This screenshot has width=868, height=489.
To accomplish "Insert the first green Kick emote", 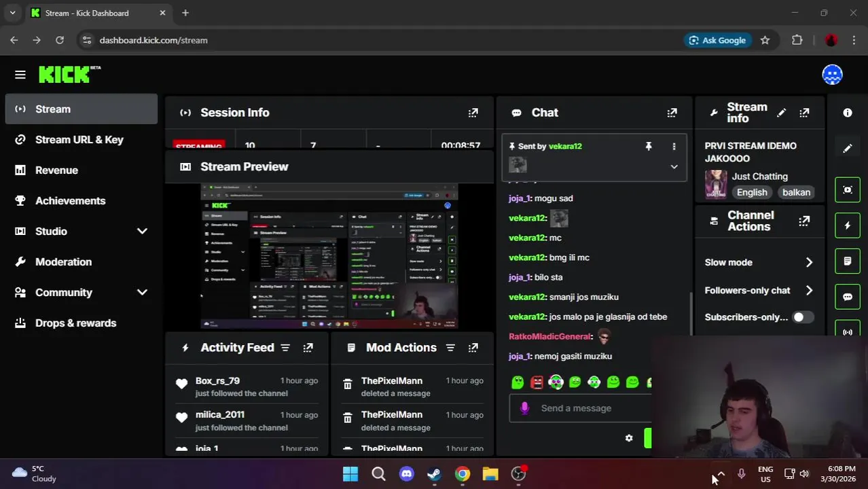I will [518, 382].
